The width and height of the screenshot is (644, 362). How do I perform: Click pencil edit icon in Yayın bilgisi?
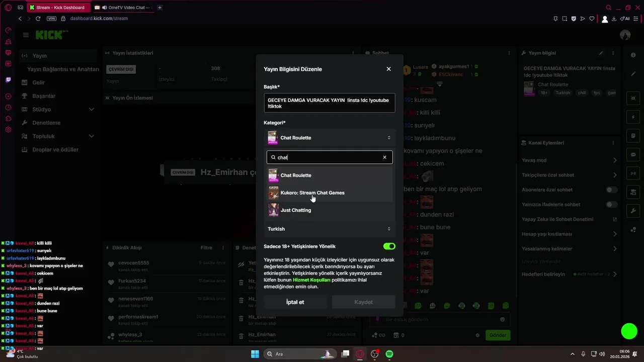click(x=601, y=53)
